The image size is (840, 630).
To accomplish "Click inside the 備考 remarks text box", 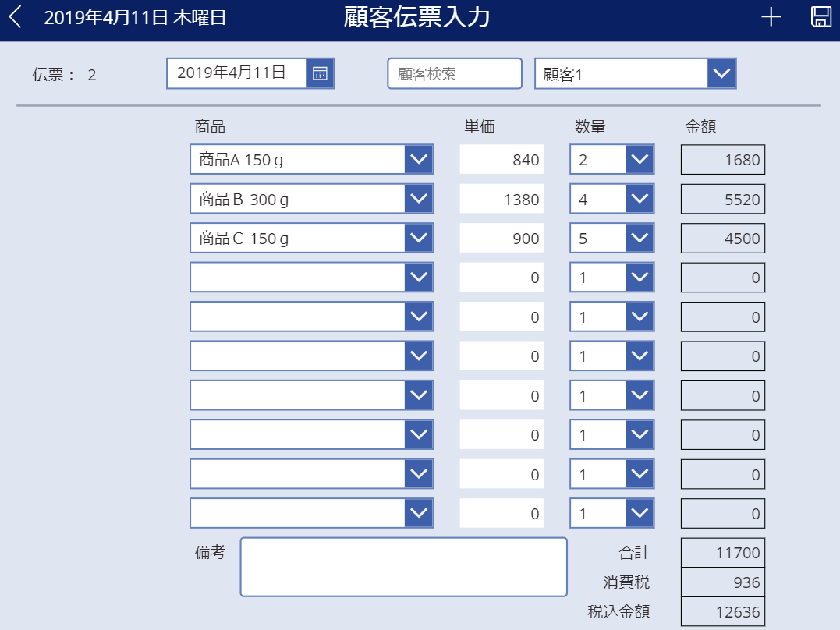I will click(x=403, y=567).
